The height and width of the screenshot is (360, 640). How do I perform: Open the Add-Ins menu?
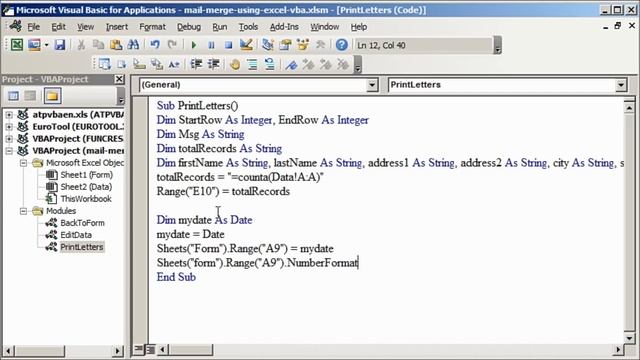pos(284,27)
